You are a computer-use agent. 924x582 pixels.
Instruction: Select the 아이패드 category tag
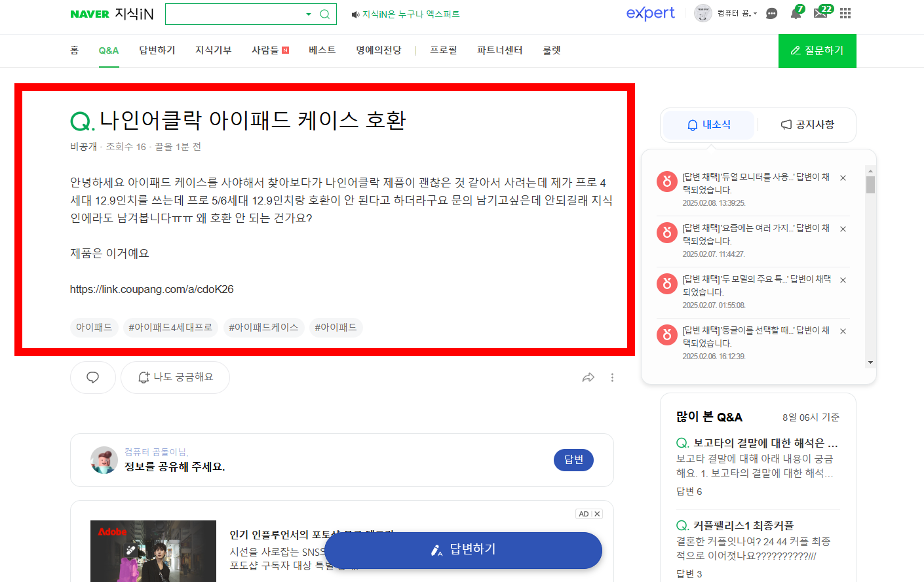click(94, 327)
